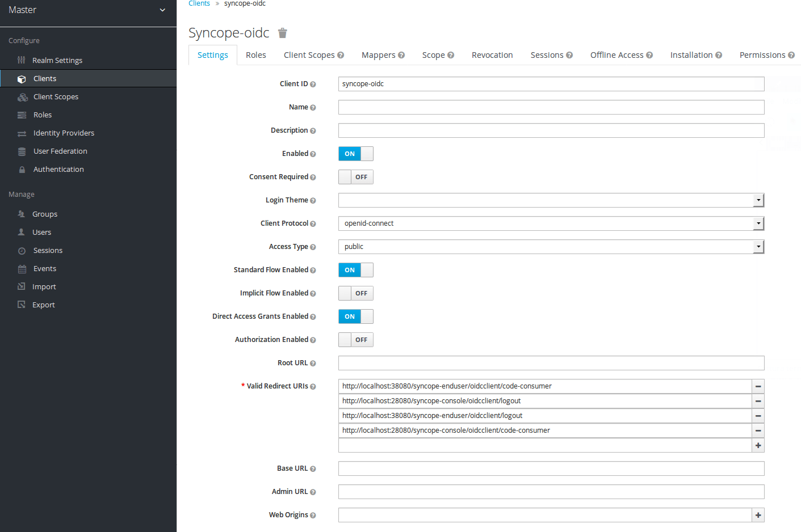Remove the enduser logout redirect URI
Image resolution: width=801 pixels, height=532 pixels.
[758, 416]
